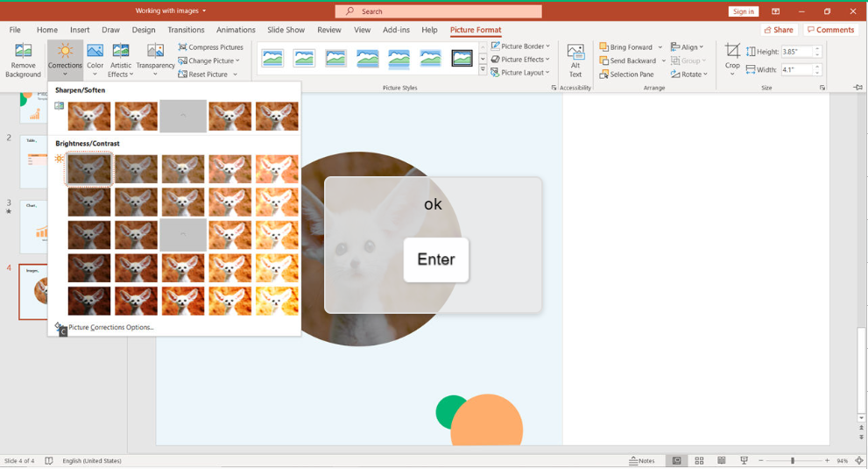The image size is (868, 469).
Task: Open Picture Layout dropdown
Action: click(520, 73)
